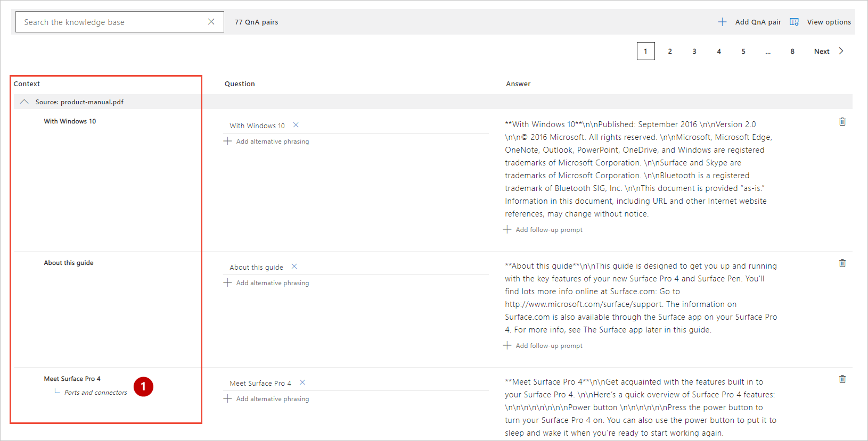This screenshot has width=868, height=441.
Task: Click plus icon beside With Windows 10 alternative phrasing
Action: pos(227,141)
